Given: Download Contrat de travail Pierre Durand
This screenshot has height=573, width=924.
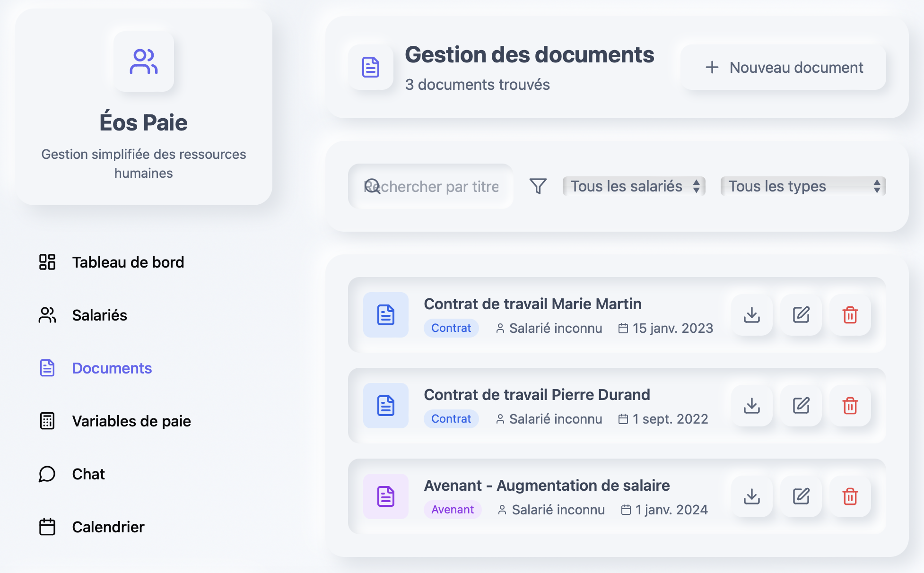Looking at the screenshot, I should [752, 406].
